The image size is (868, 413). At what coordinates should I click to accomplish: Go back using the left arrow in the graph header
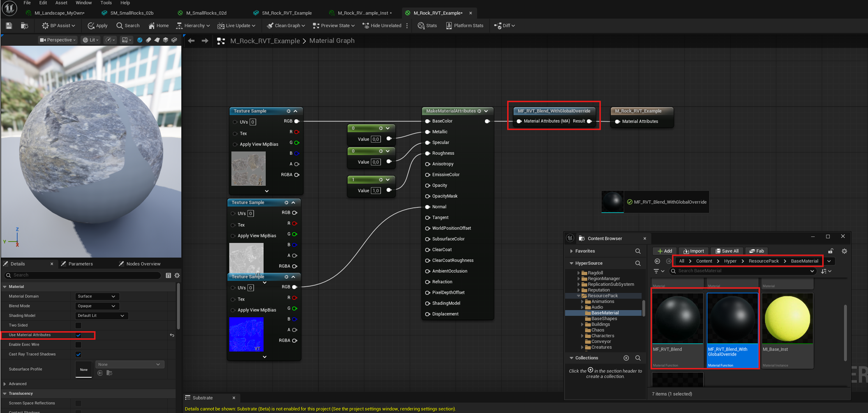pos(191,41)
